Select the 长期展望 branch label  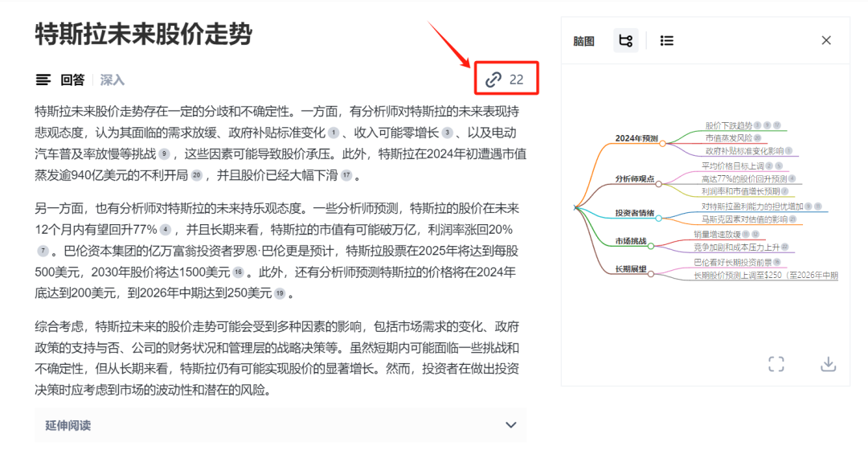tap(631, 269)
